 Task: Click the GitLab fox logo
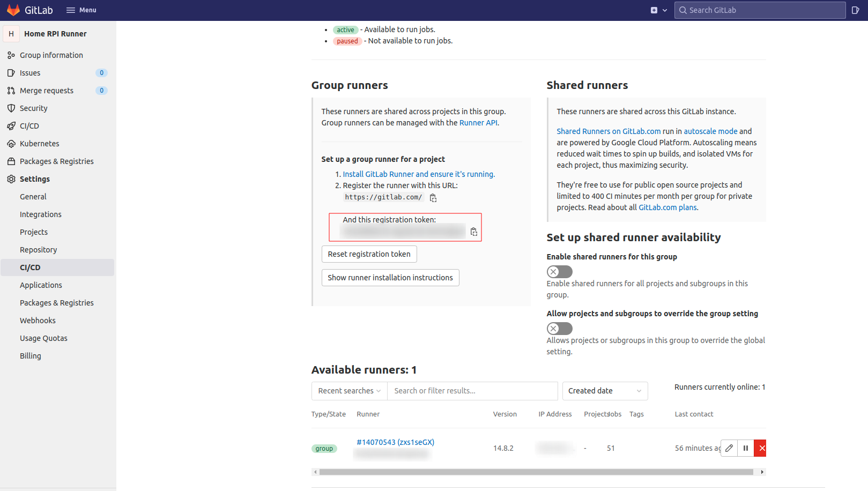pyautogui.click(x=13, y=10)
